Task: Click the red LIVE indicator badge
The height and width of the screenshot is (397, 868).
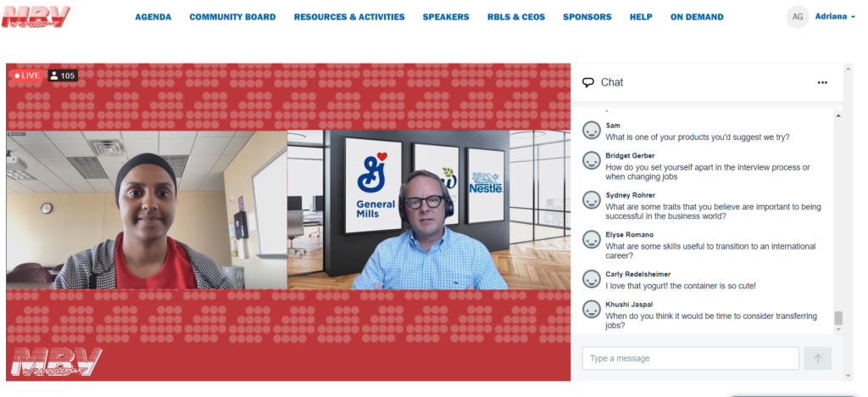Action: [27, 75]
